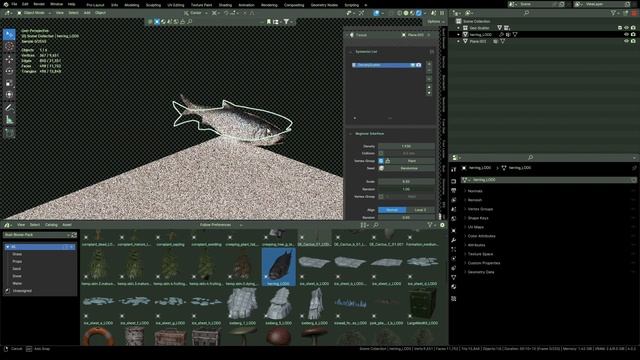Toggle Geo-Scatter collection exclude checkbox

coord(620,28)
